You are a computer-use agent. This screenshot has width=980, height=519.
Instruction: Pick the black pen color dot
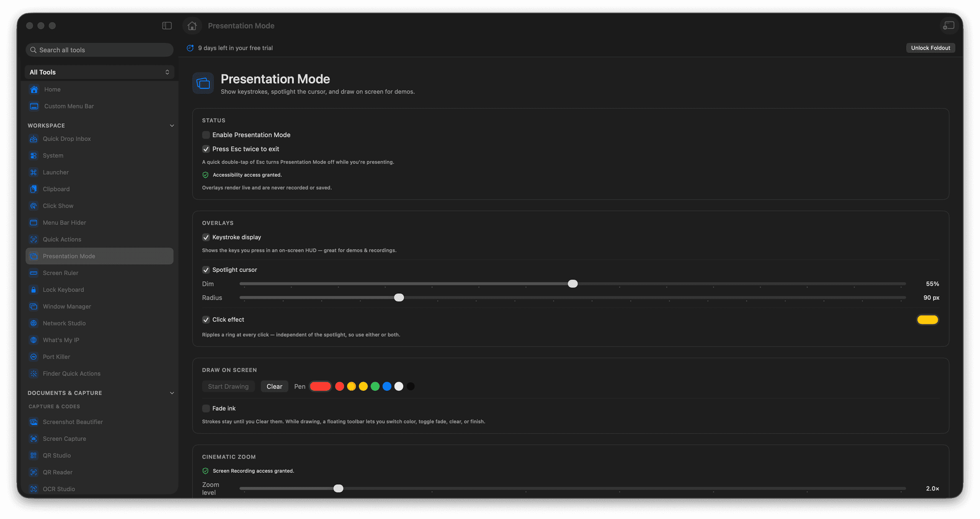click(411, 387)
